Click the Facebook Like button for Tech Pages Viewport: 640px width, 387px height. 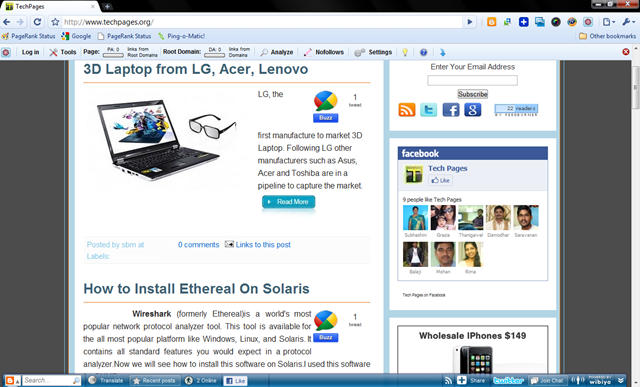tap(440, 180)
